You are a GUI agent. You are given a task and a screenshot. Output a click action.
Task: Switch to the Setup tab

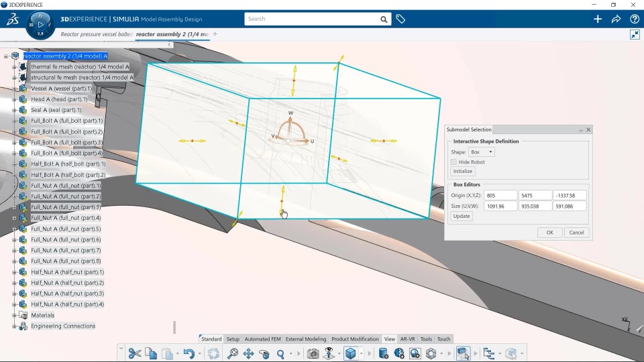click(233, 339)
